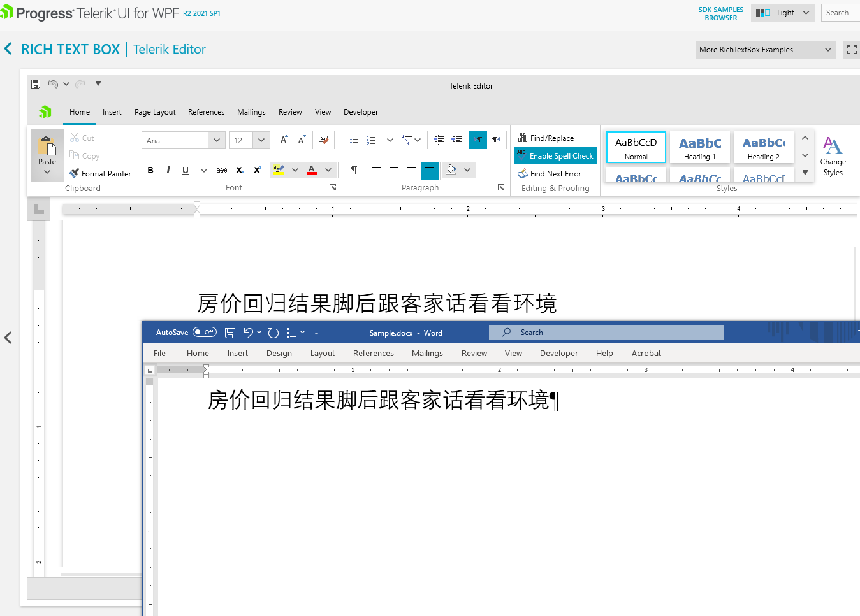Apply subscript formatting
Viewport: 860px width, 616px height.
pos(240,170)
